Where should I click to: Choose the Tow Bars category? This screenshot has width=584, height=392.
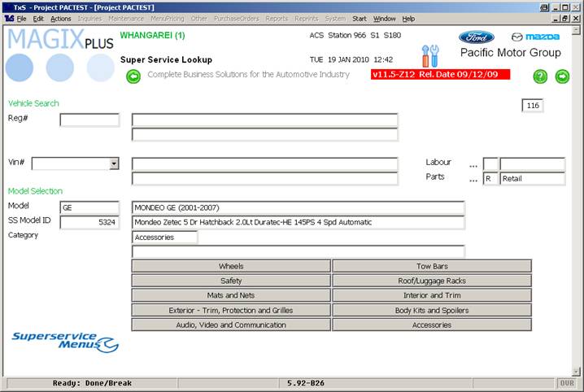coord(432,266)
